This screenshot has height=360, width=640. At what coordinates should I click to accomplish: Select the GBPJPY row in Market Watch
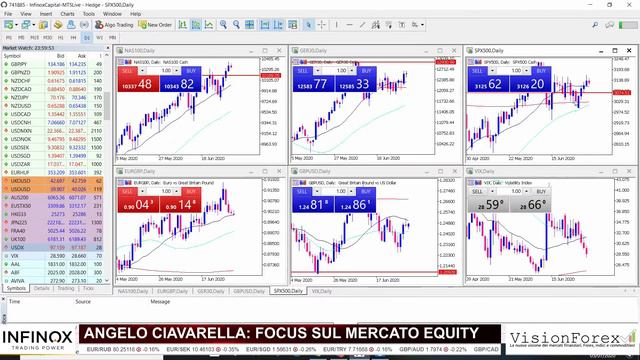[x=52, y=64]
